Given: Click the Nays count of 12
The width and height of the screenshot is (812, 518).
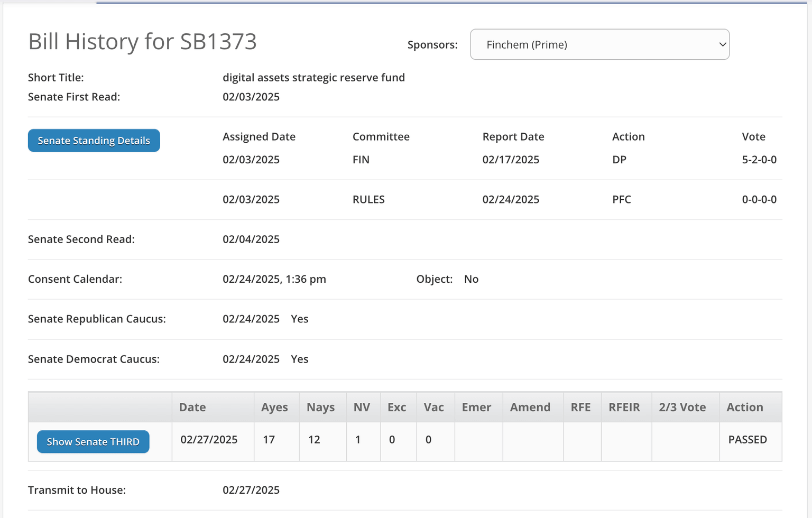Looking at the screenshot, I should coord(314,439).
